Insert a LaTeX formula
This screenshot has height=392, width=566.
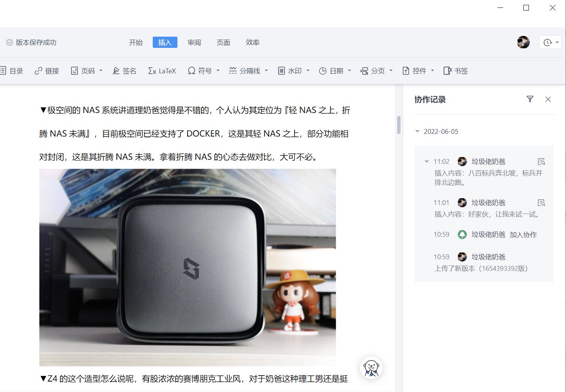click(x=162, y=70)
